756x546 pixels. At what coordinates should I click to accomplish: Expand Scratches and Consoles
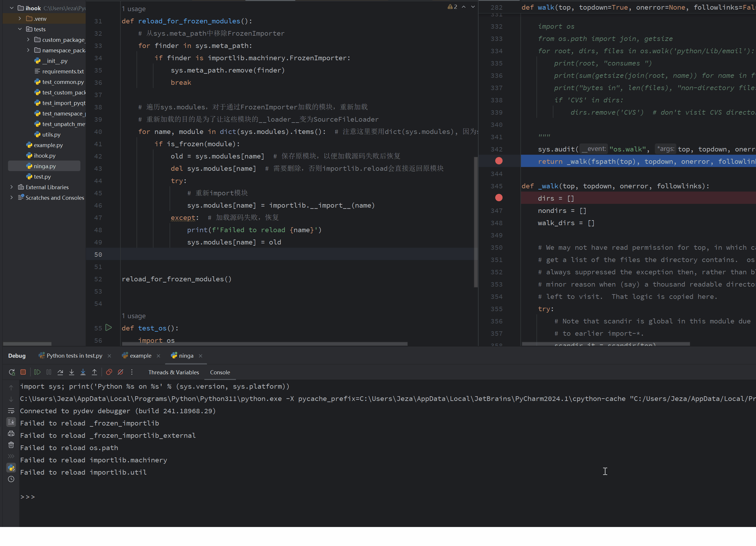click(11, 197)
